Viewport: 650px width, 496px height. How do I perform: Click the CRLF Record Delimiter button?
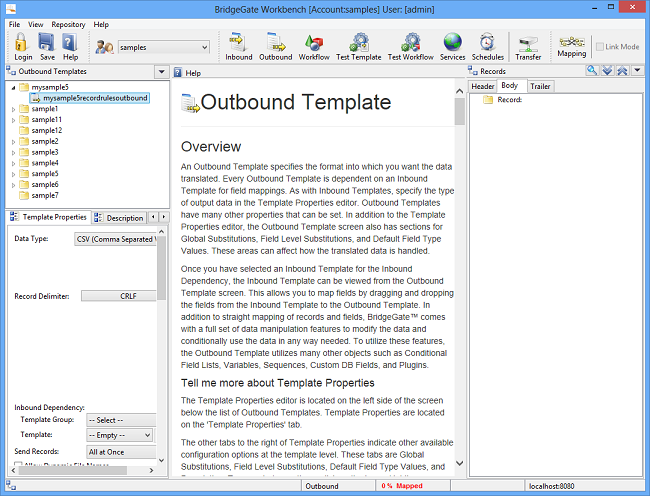(x=119, y=296)
